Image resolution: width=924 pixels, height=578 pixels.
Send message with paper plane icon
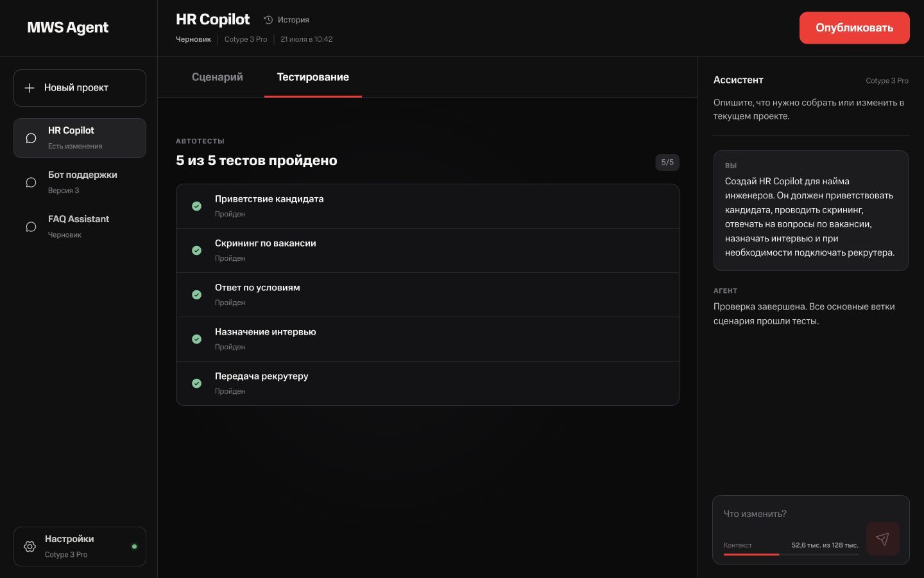(882, 539)
